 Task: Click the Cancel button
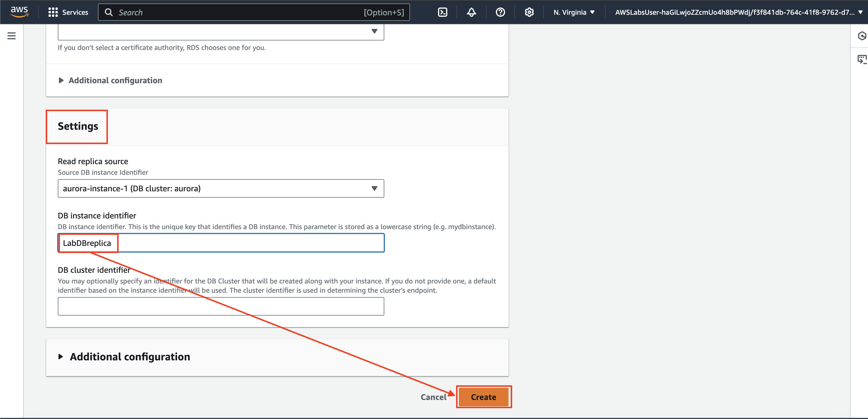[x=433, y=397]
